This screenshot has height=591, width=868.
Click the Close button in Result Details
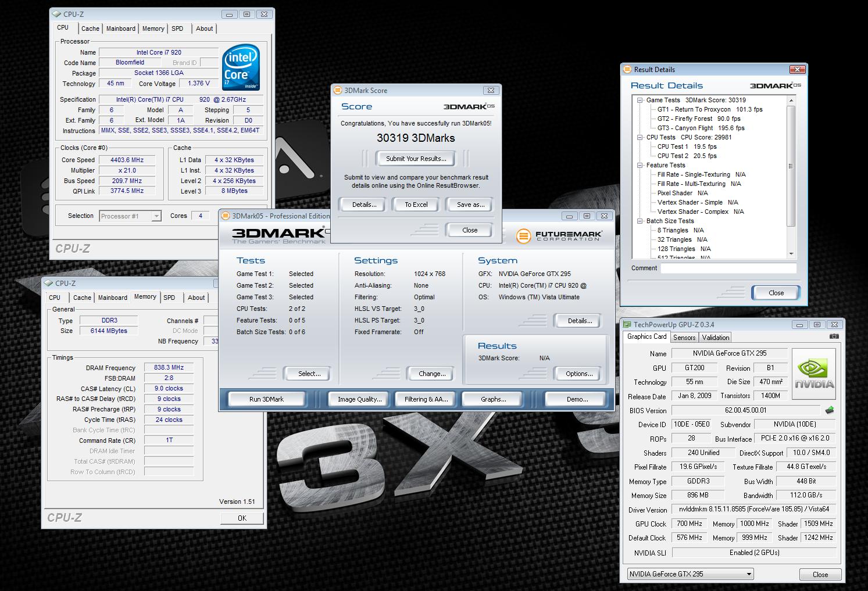coord(776,293)
